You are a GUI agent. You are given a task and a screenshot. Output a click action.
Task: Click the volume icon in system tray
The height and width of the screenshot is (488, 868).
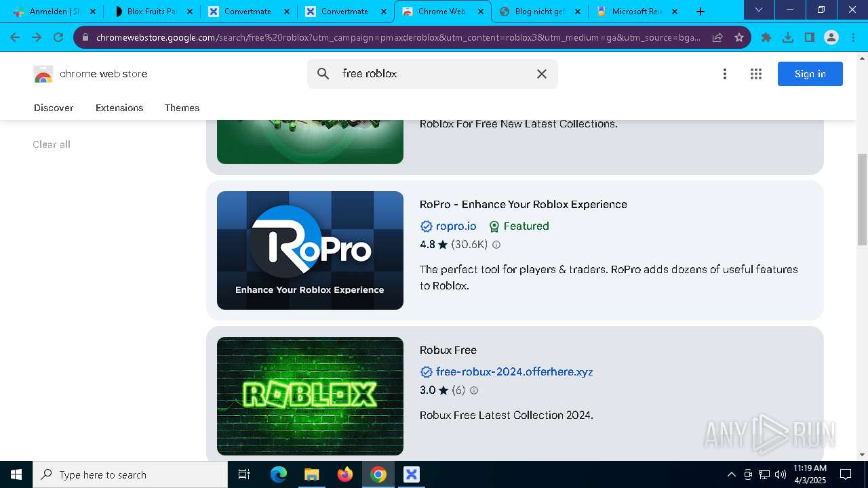[x=781, y=474]
